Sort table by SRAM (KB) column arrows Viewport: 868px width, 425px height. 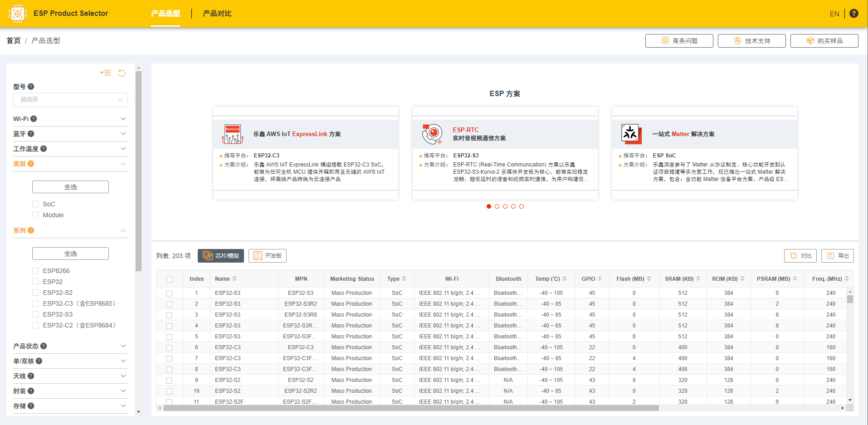(698, 279)
